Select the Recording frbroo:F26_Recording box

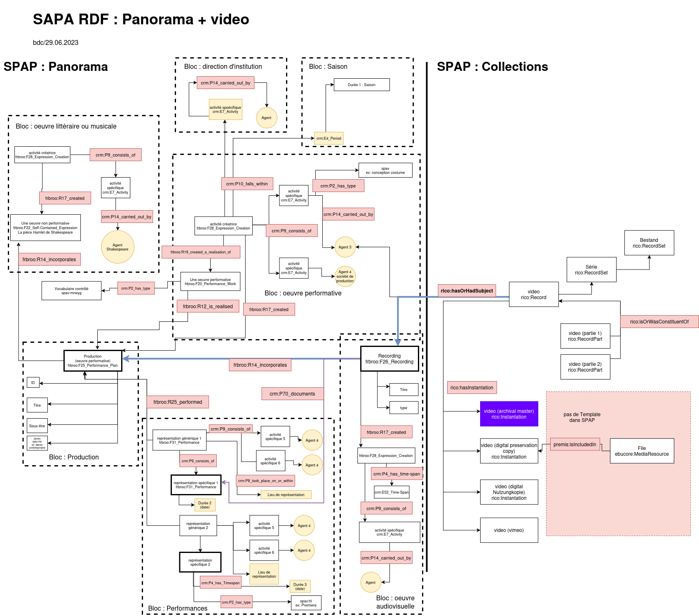click(x=389, y=358)
